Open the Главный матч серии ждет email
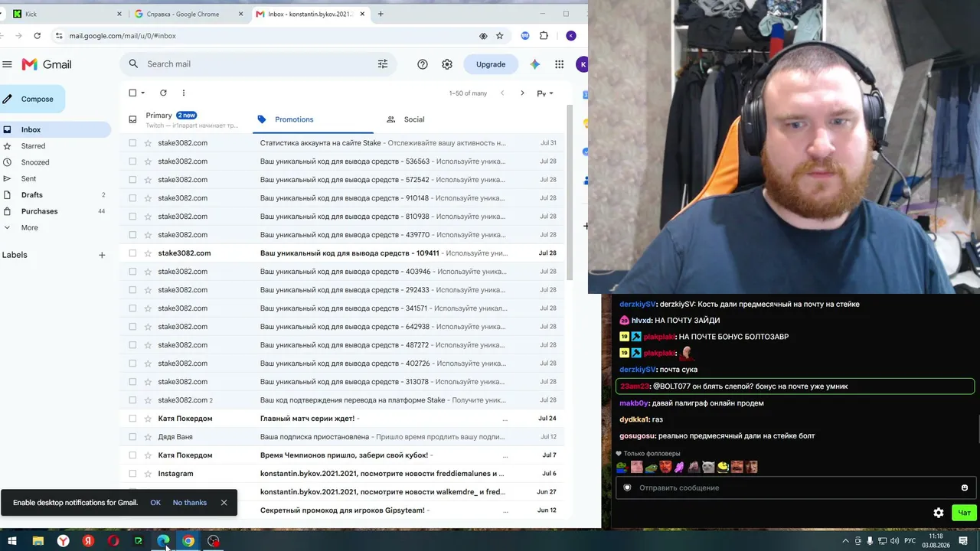The image size is (980, 551). click(343, 419)
